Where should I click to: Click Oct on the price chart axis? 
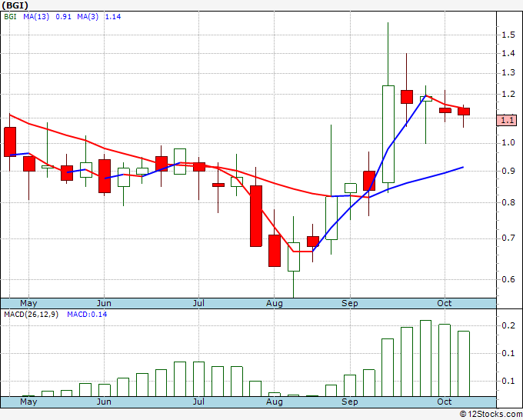(x=445, y=303)
